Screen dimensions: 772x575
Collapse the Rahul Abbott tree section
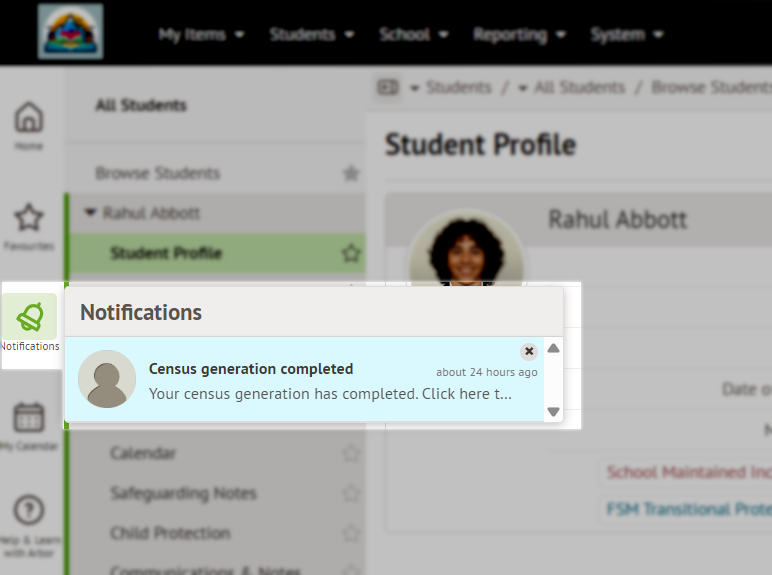(91, 213)
